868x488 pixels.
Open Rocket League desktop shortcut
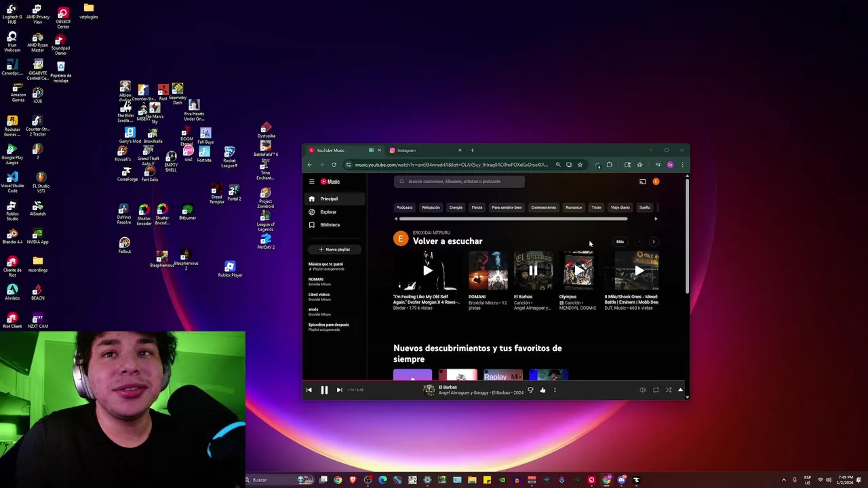(x=229, y=157)
